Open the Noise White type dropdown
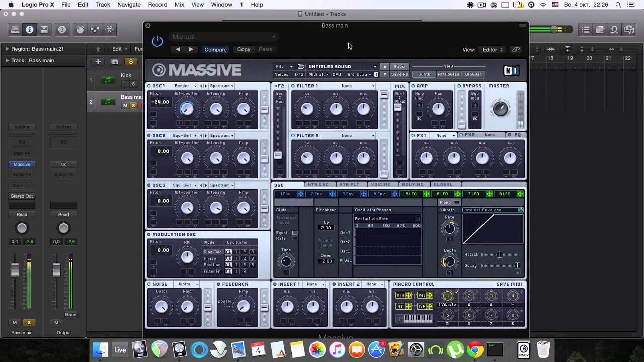Screen dimensions: 644x362 (x=187, y=284)
